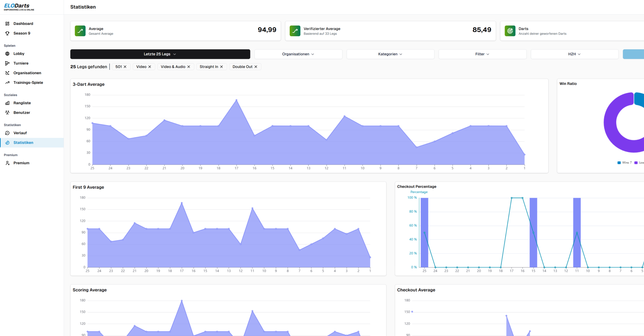This screenshot has height=336, width=644.
Task: Click the Verifizierter Average value 85,49
Action: point(482,30)
